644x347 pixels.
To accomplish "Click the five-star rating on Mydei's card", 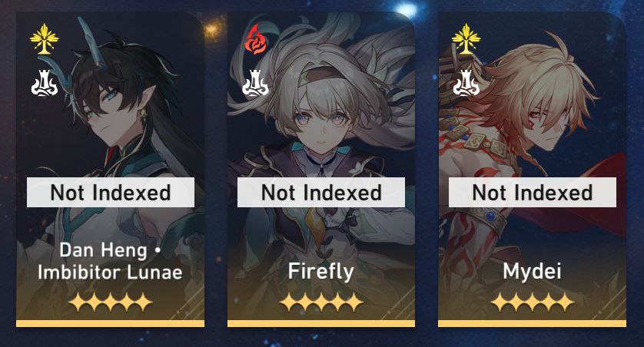I will pyautogui.click(x=533, y=302).
